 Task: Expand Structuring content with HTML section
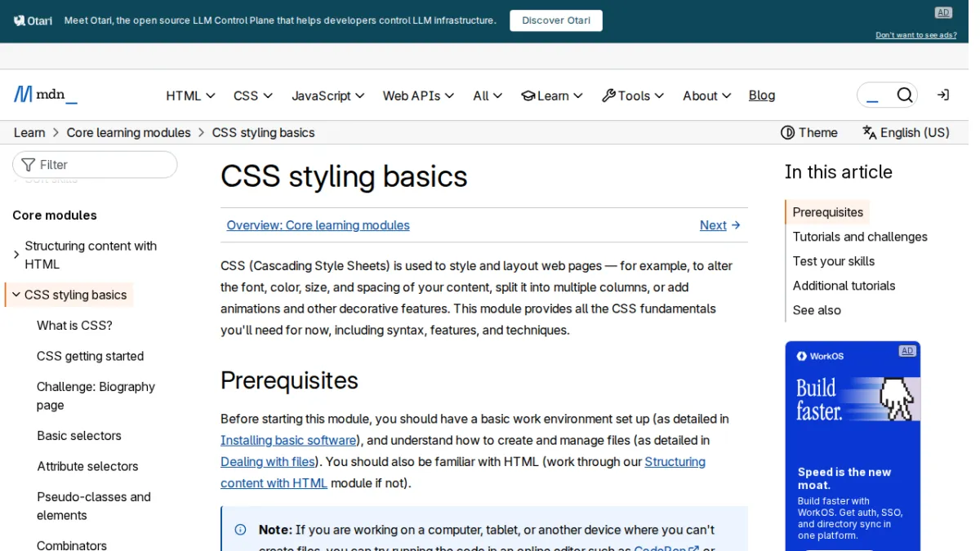pos(16,255)
